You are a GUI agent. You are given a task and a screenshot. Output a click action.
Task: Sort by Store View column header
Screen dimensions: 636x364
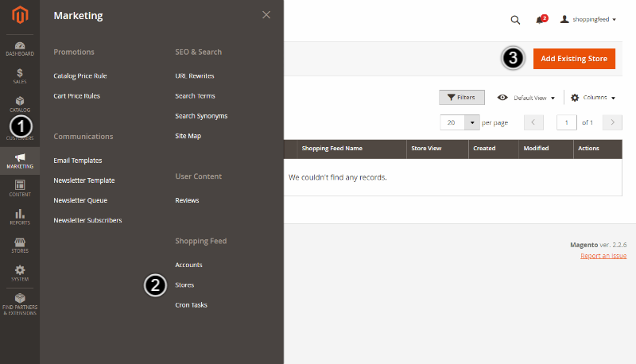(x=437, y=149)
